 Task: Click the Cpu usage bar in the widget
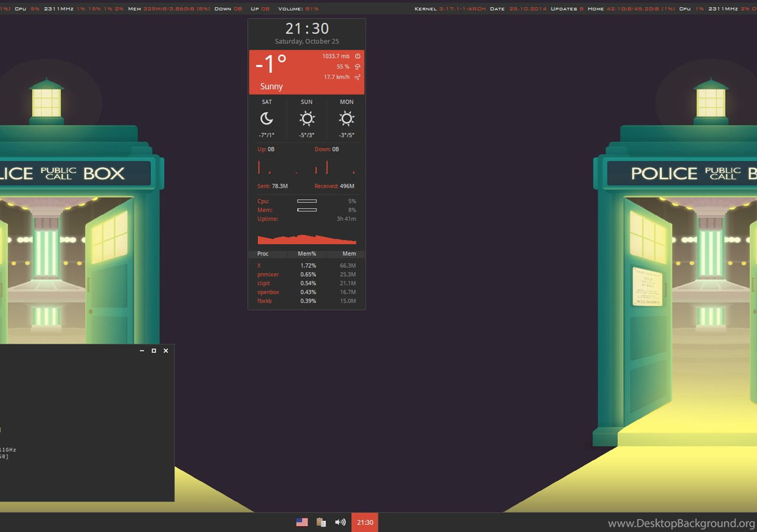(306, 201)
